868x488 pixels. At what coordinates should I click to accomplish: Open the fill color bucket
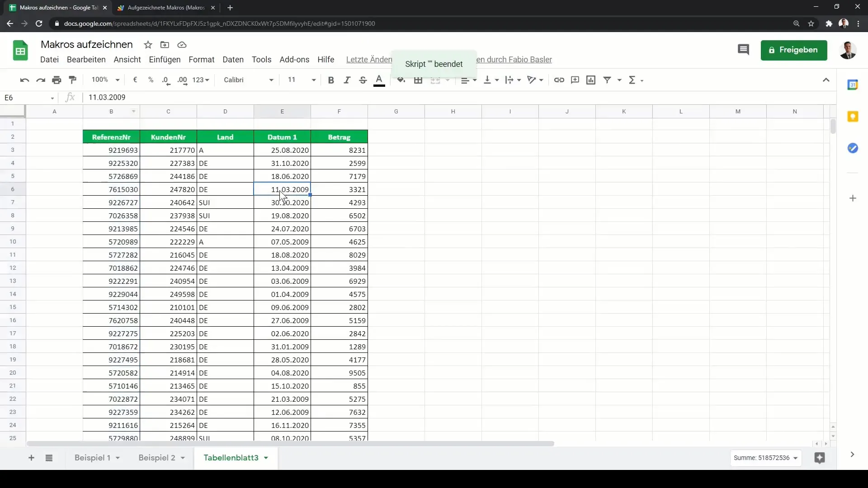(x=401, y=80)
